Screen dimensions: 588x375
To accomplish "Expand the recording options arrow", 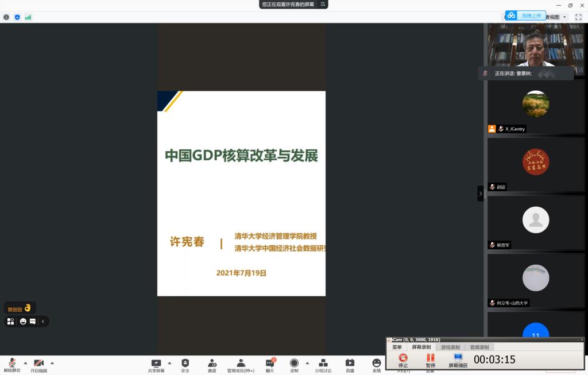I will [x=308, y=363].
